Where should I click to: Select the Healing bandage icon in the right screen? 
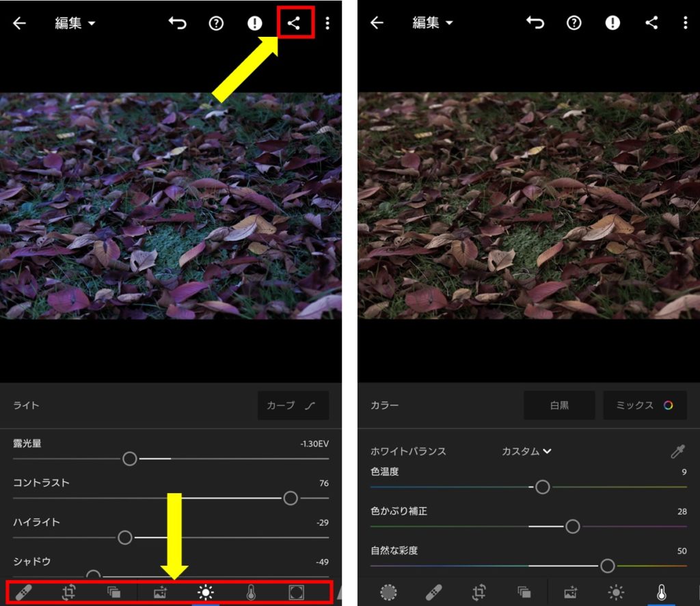pos(433,592)
